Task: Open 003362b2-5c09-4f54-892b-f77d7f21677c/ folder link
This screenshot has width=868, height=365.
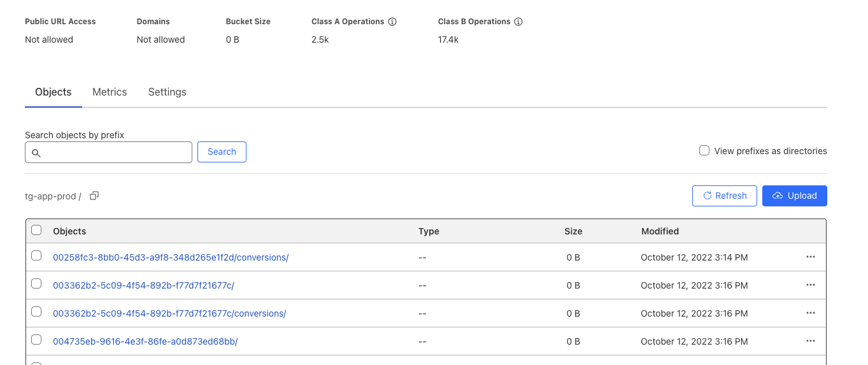Action: click(x=143, y=285)
